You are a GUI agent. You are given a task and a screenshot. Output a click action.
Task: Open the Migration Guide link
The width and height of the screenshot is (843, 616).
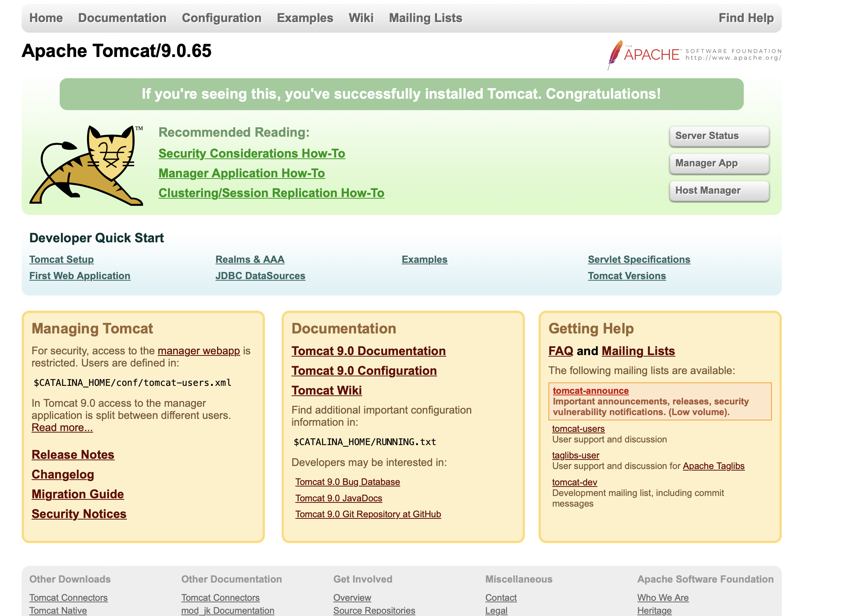point(78,494)
